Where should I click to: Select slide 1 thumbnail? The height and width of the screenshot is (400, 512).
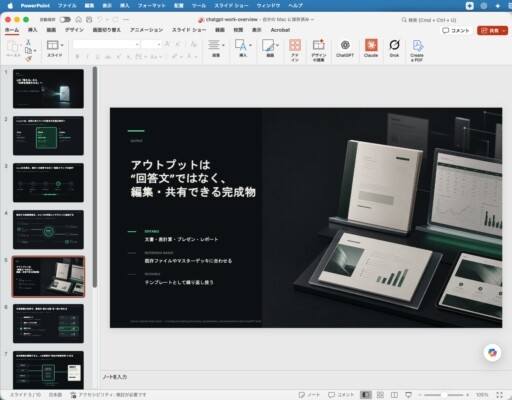tap(48, 89)
